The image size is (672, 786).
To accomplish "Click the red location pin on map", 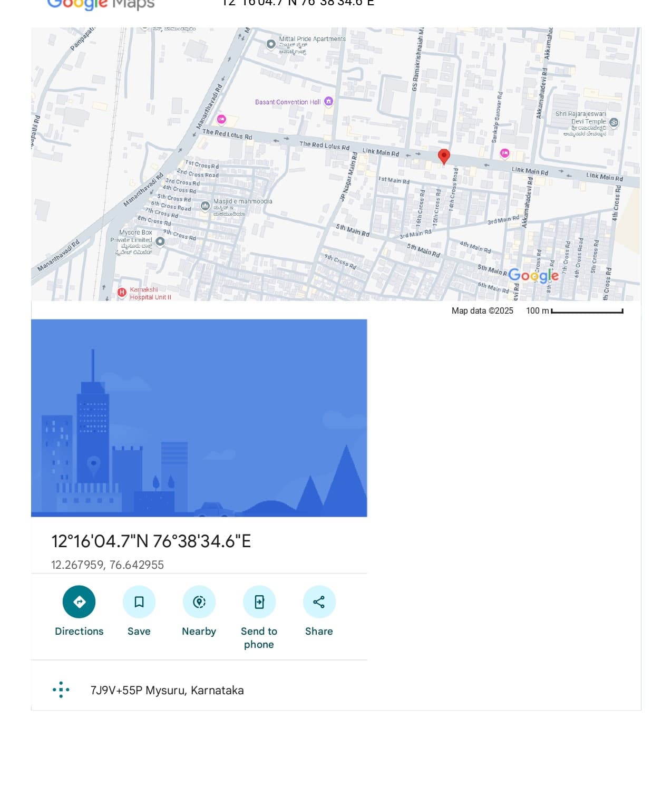I will click(444, 157).
